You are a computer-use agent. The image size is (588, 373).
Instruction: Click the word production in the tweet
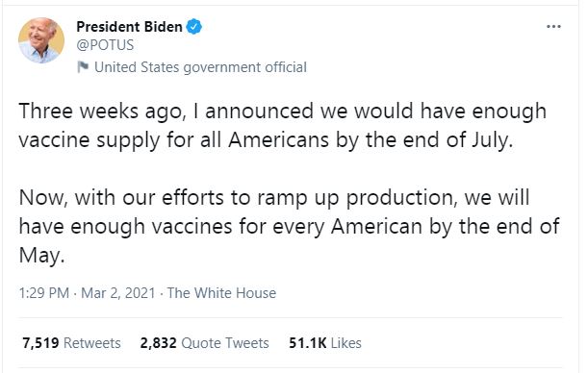pyautogui.click(x=401, y=198)
